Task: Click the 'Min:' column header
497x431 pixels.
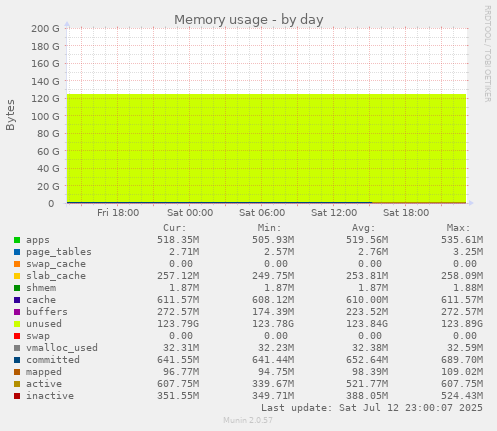Action: 269,228
